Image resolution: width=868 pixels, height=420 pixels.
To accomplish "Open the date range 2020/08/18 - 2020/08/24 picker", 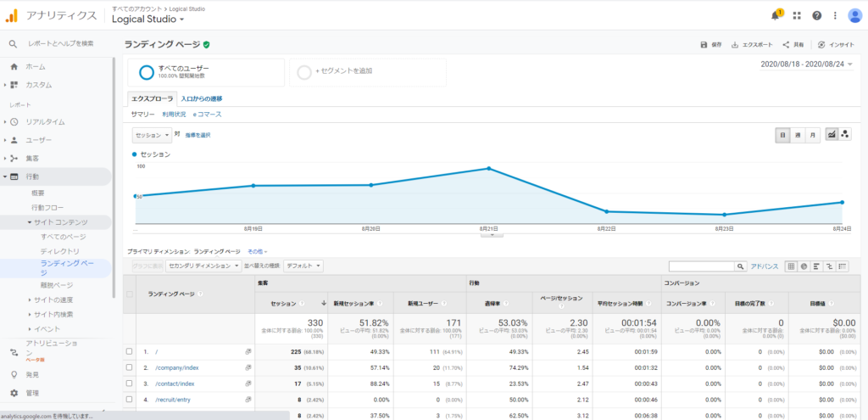I will (x=807, y=64).
